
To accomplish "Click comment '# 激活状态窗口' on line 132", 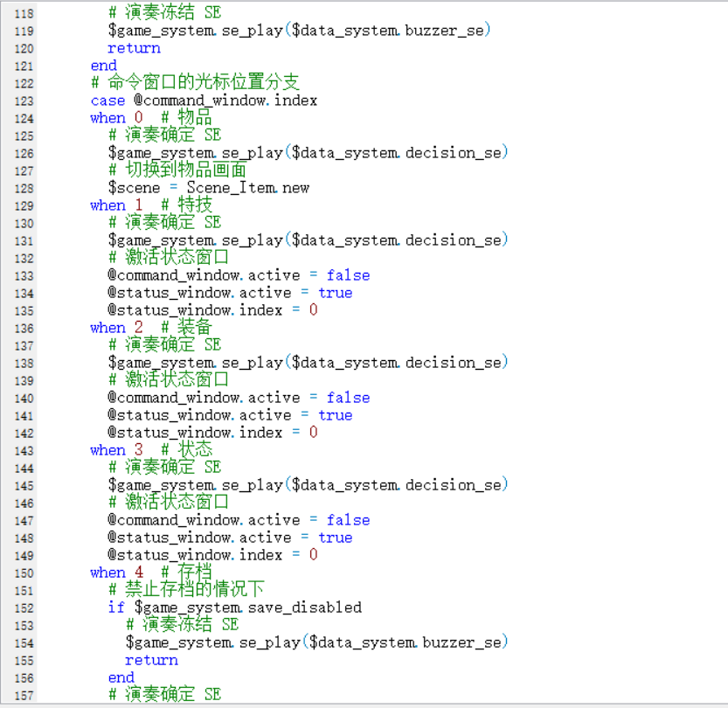I will [x=169, y=258].
